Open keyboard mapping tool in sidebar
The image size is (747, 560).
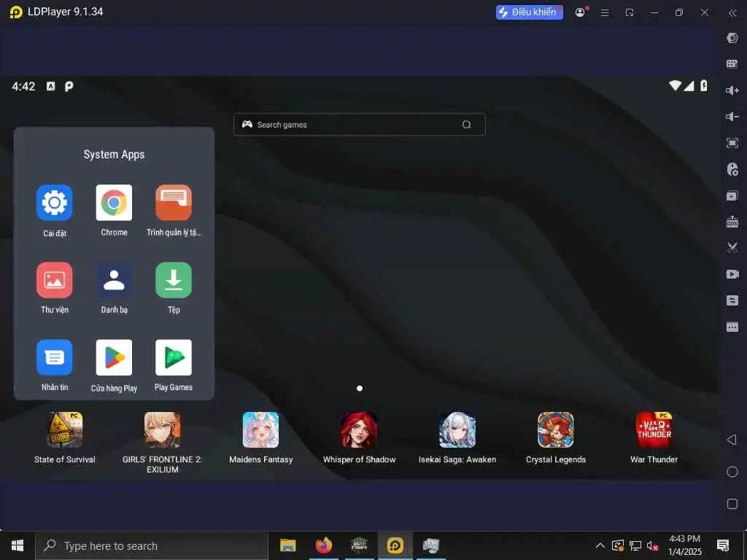pyautogui.click(x=732, y=64)
